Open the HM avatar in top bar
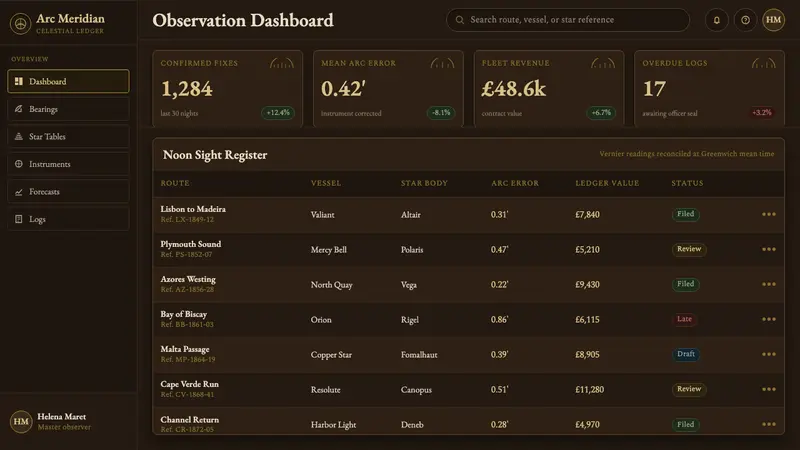The width and height of the screenshot is (800, 450). 773,20
